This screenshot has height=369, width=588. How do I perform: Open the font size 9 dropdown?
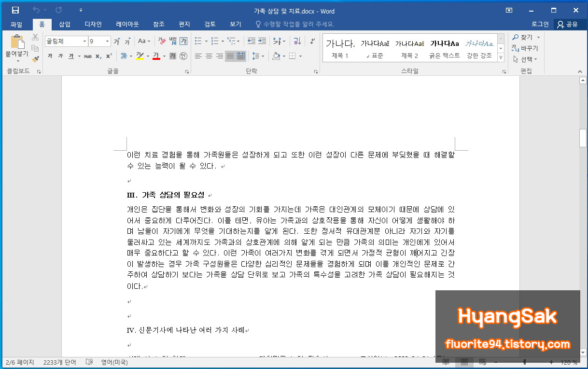coord(107,42)
